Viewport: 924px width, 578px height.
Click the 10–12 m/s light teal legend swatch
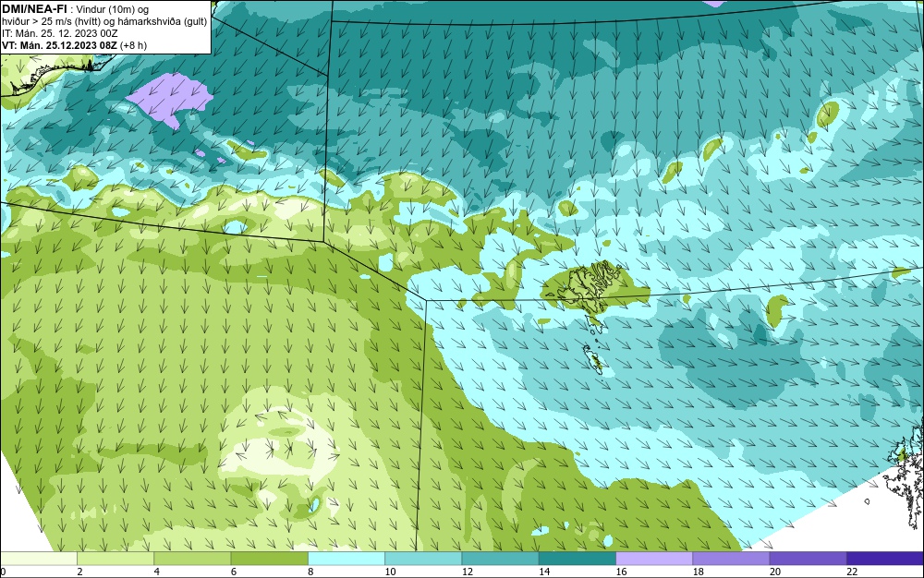tap(423, 558)
